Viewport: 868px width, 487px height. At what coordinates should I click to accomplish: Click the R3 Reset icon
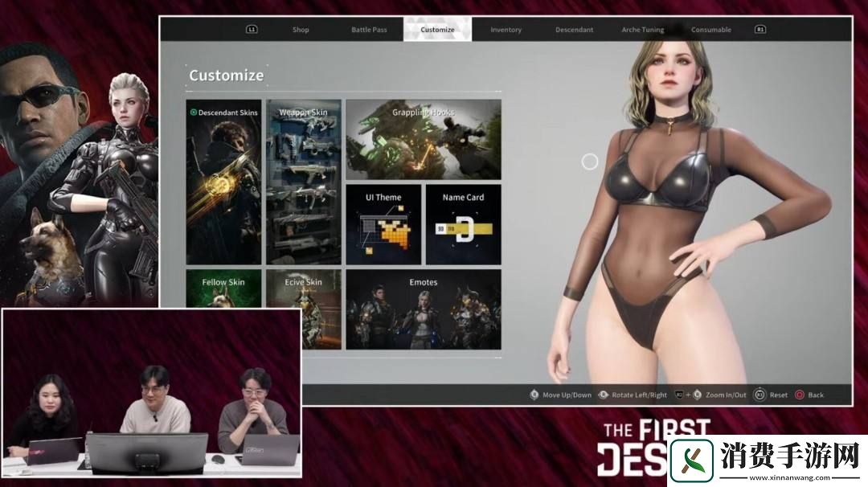click(x=759, y=395)
